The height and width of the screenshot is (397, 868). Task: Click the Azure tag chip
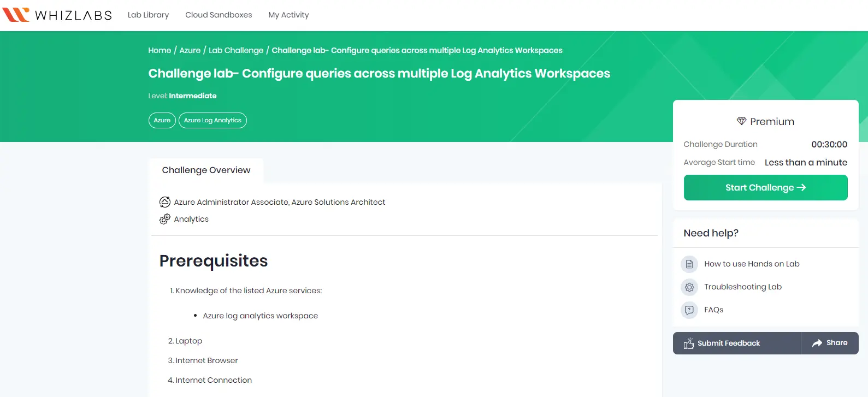162,120
